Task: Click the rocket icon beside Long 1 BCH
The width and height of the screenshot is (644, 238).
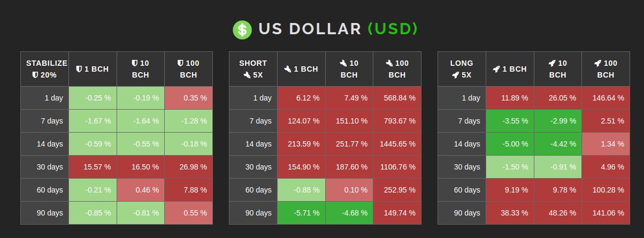Action: (x=496, y=69)
